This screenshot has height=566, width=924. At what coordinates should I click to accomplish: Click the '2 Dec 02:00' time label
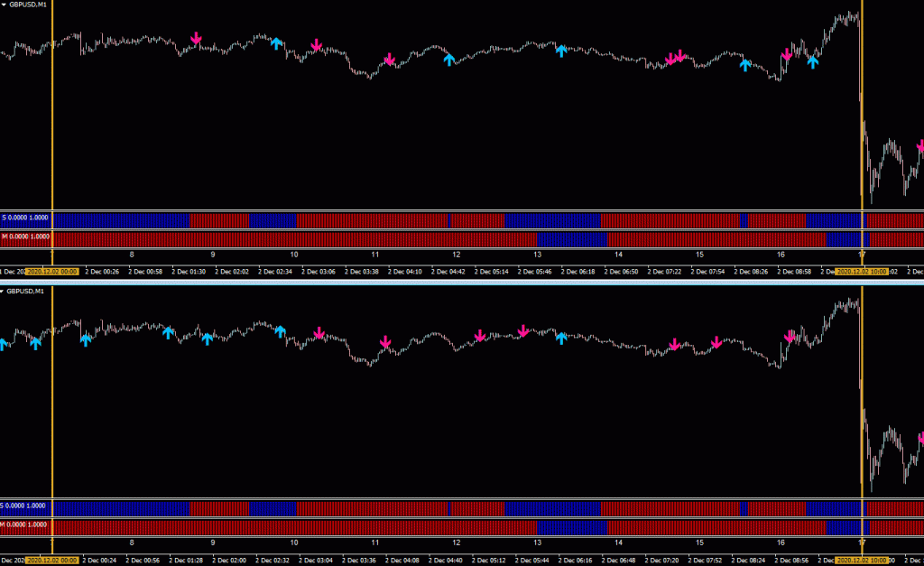pos(229,560)
